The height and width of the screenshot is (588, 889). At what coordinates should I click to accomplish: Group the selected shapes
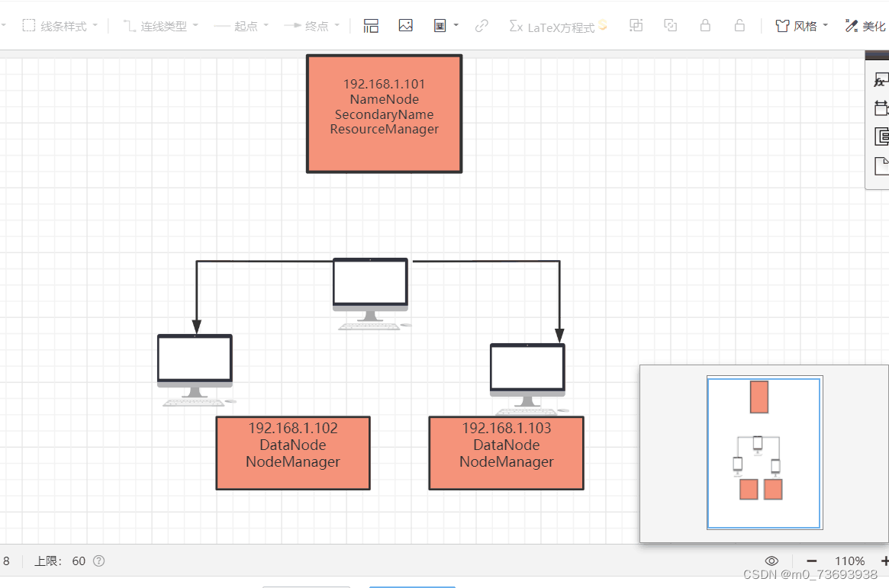[x=636, y=25]
